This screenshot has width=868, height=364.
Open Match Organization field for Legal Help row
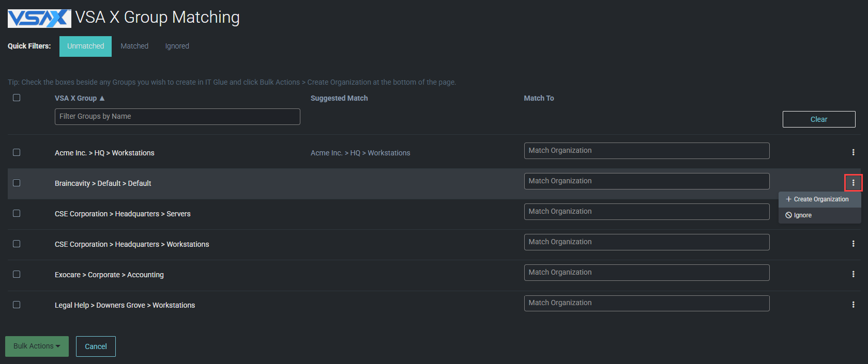coord(646,303)
